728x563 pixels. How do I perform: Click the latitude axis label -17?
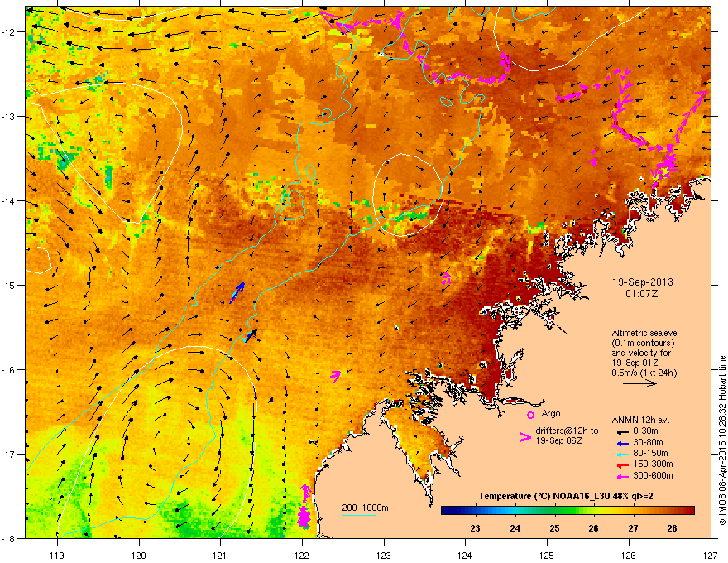(8, 454)
